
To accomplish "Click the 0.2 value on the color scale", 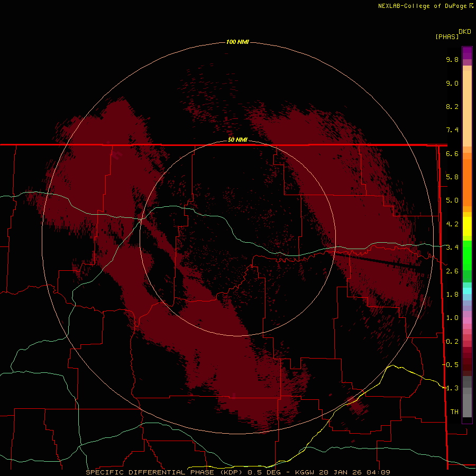I will (452, 342).
